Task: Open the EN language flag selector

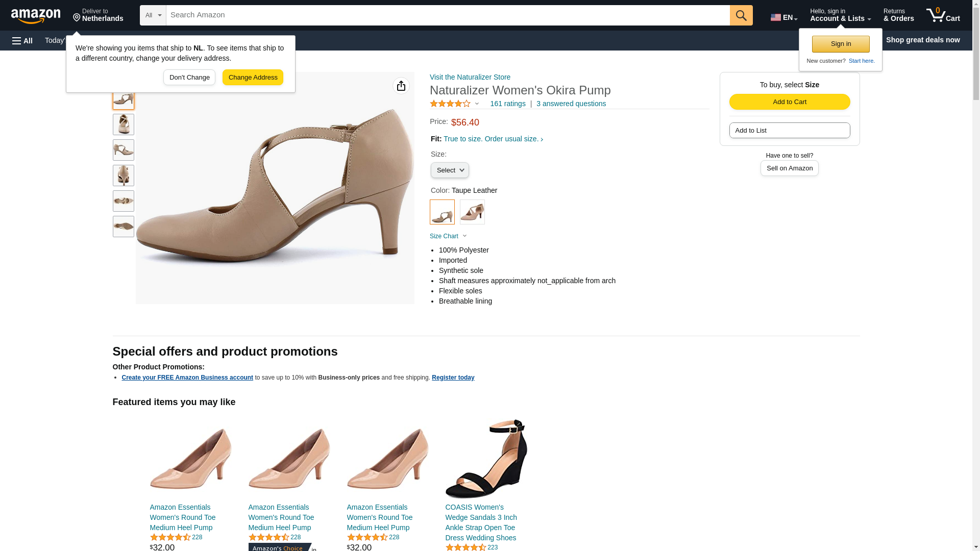Action: [x=783, y=17]
